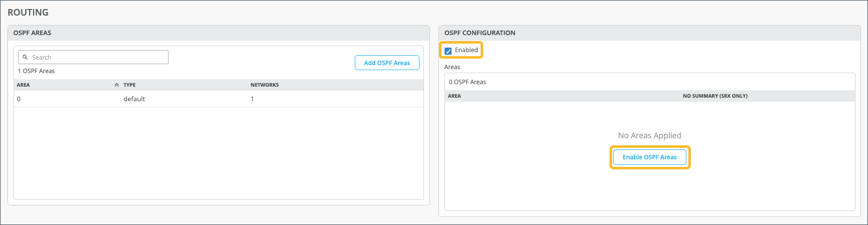Click the OSPF CONFIGURATION panel title

coord(479,33)
